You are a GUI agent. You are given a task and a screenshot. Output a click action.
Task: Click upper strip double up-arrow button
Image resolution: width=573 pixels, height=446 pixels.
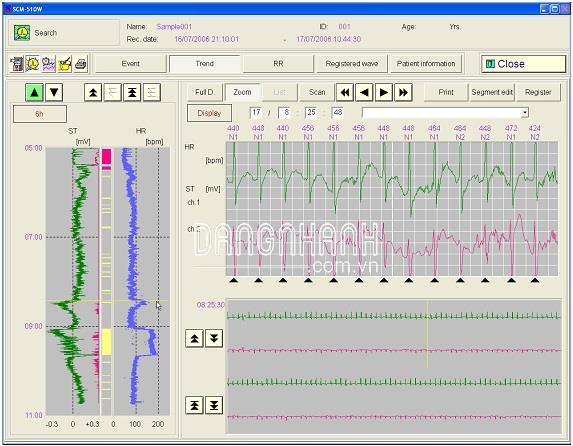pos(194,339)
